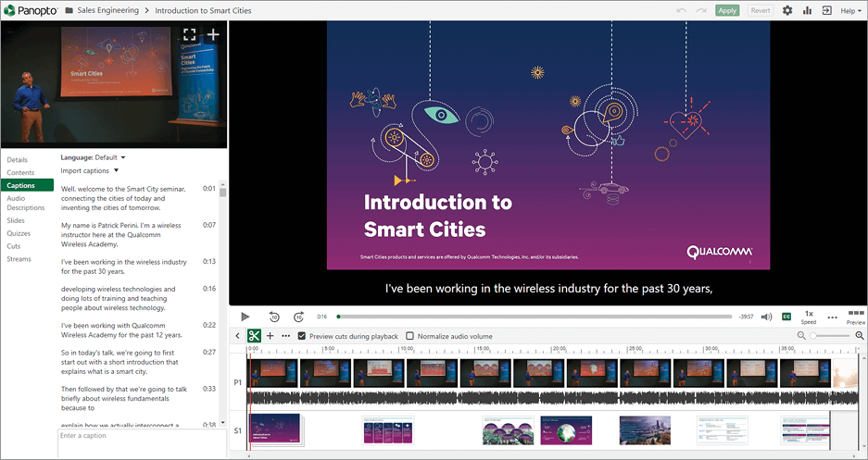Open the timeline ellipsis menu

(x=285, y=336)
